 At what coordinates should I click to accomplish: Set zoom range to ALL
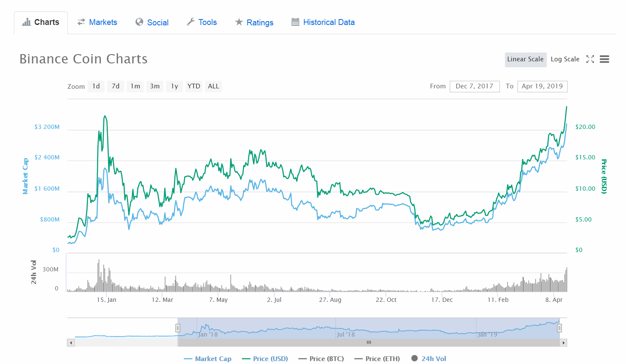point(214,86)
